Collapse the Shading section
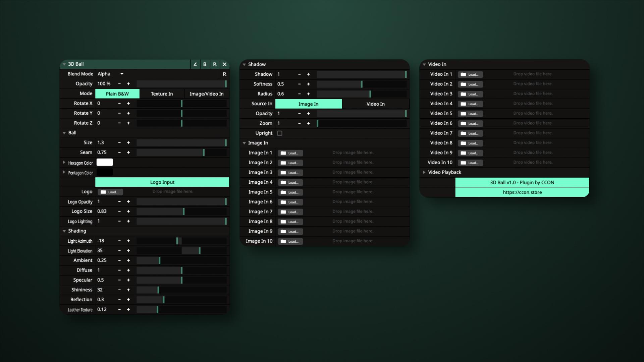 [64, 231]
